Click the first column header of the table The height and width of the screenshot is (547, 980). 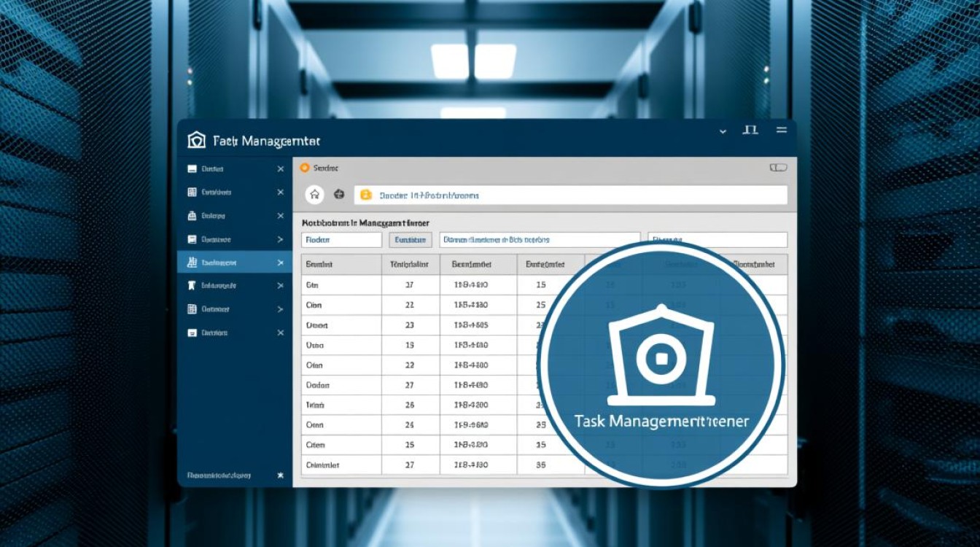[x=341, y=265]
